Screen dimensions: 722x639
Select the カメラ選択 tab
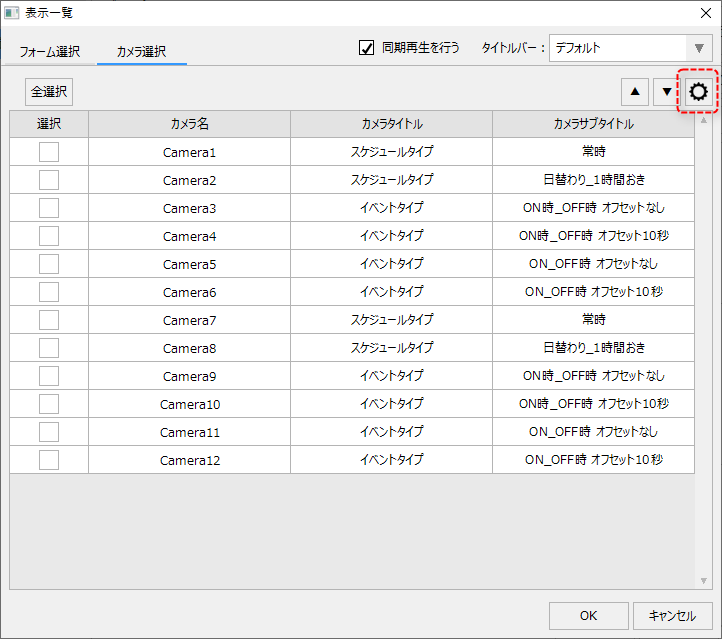click(141, 51)
